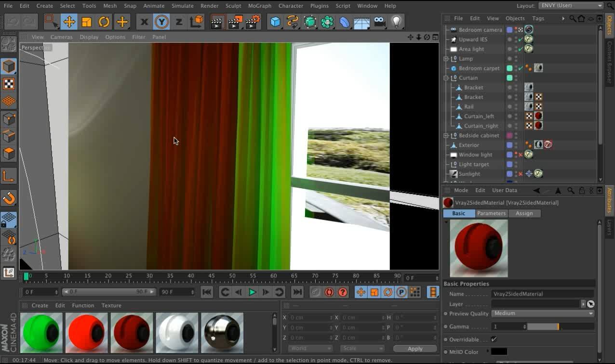Image resolution: width=615 pixels, height=364 pixels.
Task: Collapse the Curtain group
Action: 446,78
